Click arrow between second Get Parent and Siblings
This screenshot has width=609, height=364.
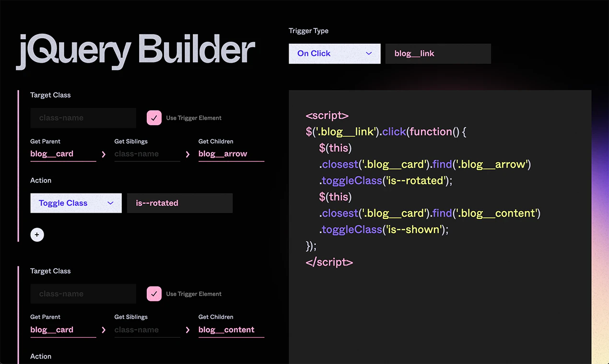point(104,330)
